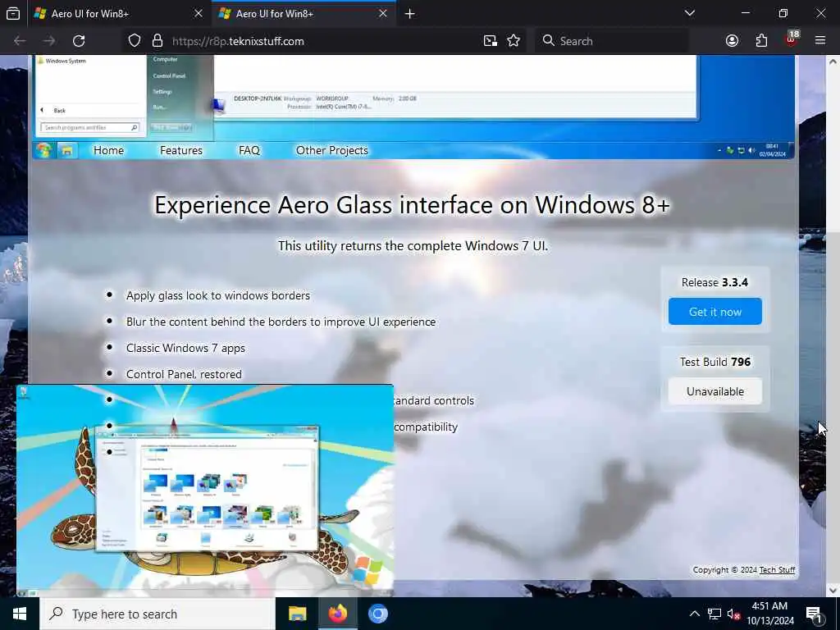Viewport: 840px width, 630px height.
Task: Open the uBlock extension icon with badge 18
Action: point(792,39)
